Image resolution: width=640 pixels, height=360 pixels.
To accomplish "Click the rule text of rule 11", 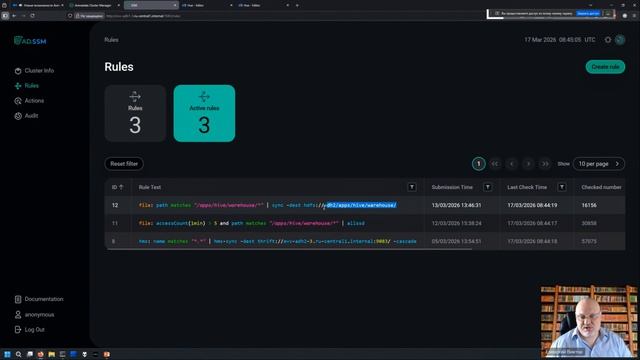I will click(251, 223).
